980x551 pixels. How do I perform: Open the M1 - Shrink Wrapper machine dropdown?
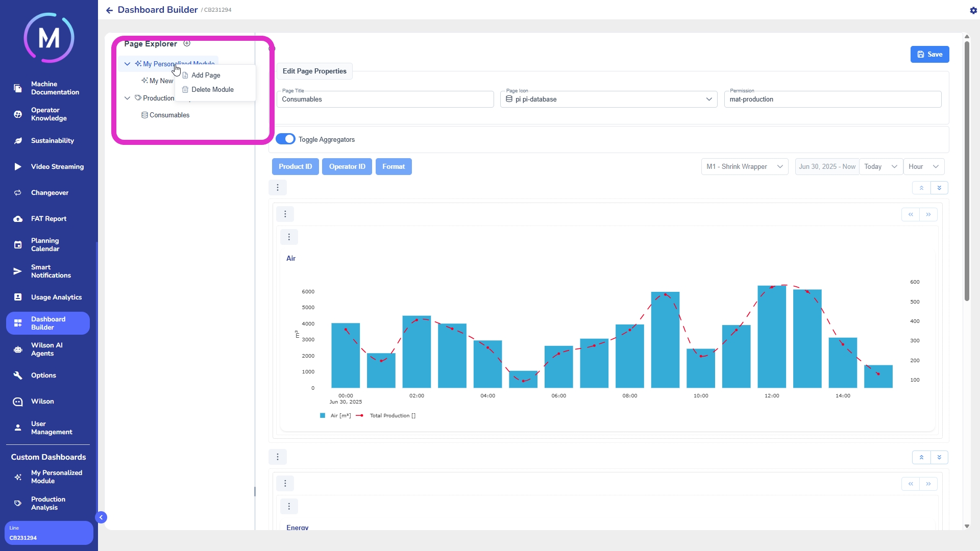tap(744, 167)
